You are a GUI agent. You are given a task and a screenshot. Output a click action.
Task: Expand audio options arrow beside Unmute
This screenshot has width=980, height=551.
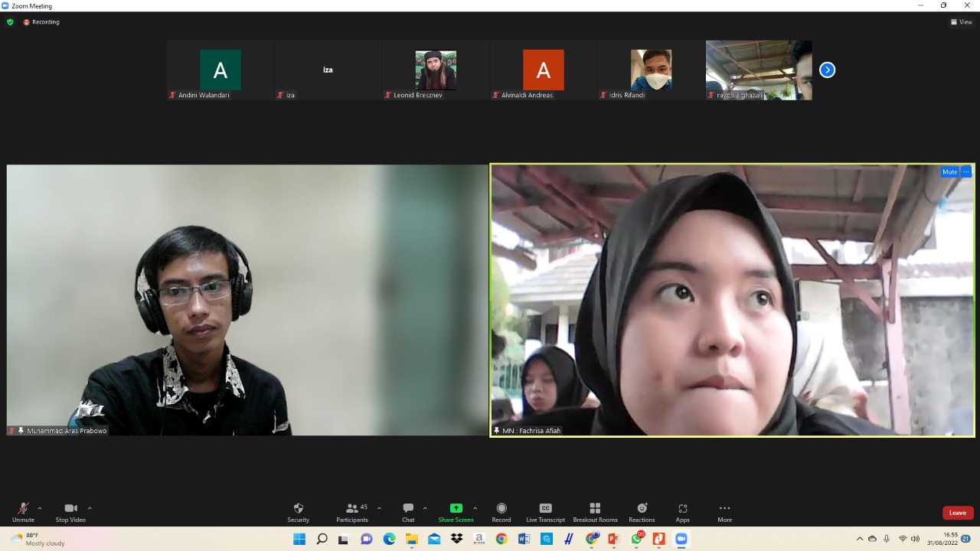(x=40, y=508)
